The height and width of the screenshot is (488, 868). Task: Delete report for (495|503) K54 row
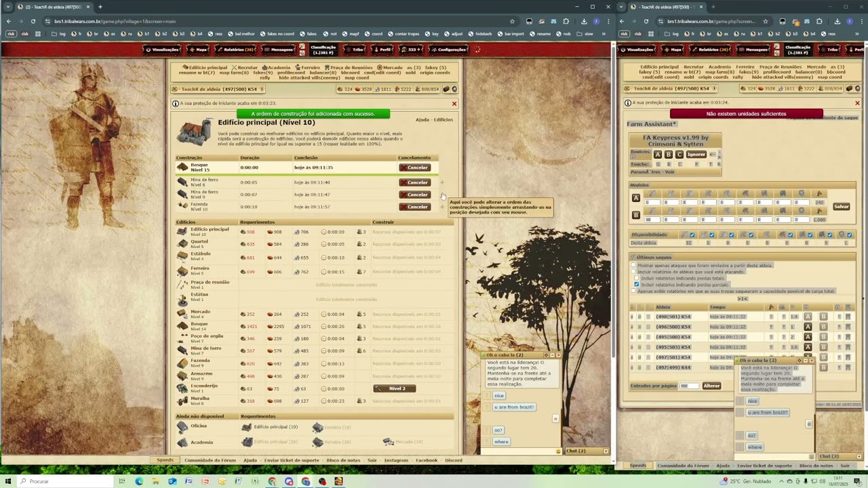pyautogui.click(x=631, y=347)
